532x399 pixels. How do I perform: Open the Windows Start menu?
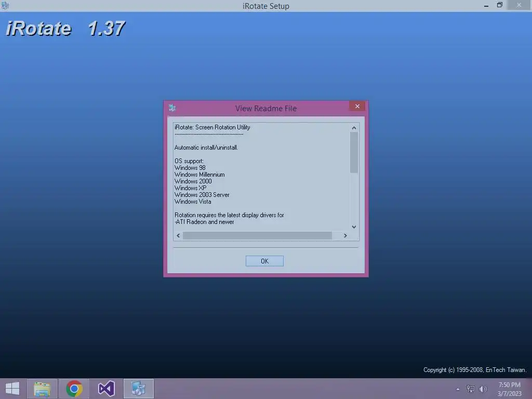(x=12, y=389)
